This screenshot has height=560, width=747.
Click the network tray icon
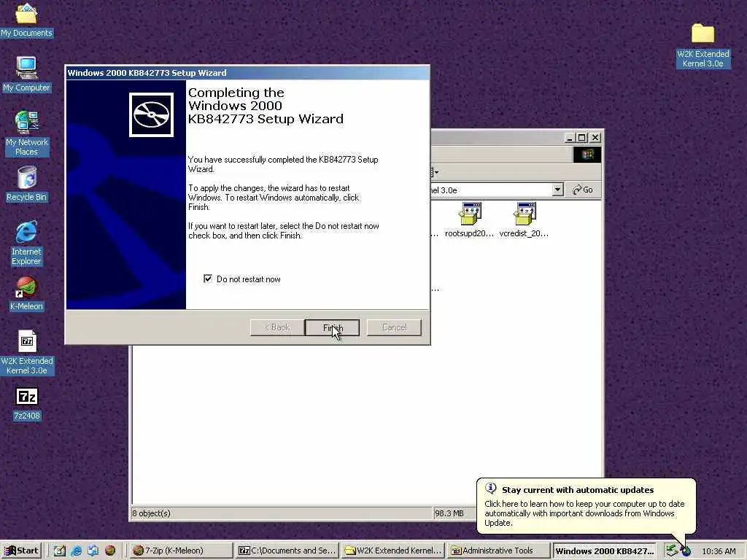[x=672, y=550]
